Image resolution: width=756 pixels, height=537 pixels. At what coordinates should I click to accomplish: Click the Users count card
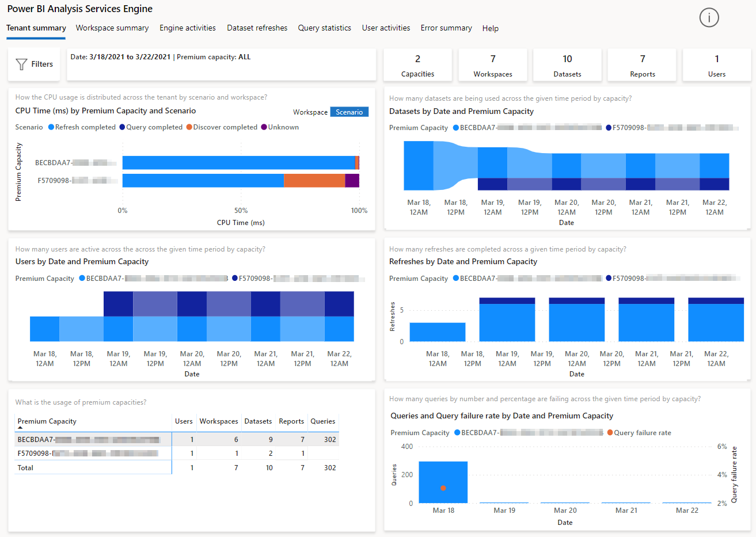click(717, 65)
